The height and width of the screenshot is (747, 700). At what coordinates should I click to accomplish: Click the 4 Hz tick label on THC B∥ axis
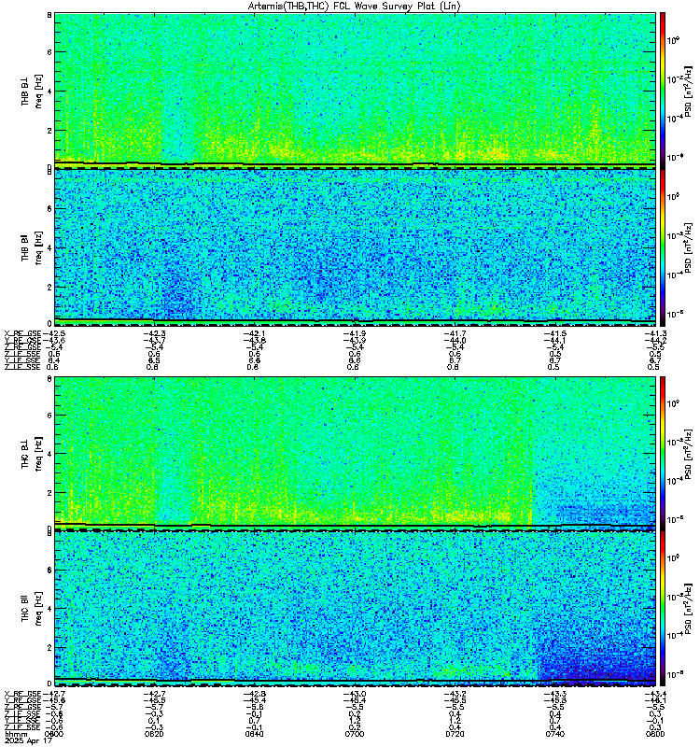pos(49,609)
